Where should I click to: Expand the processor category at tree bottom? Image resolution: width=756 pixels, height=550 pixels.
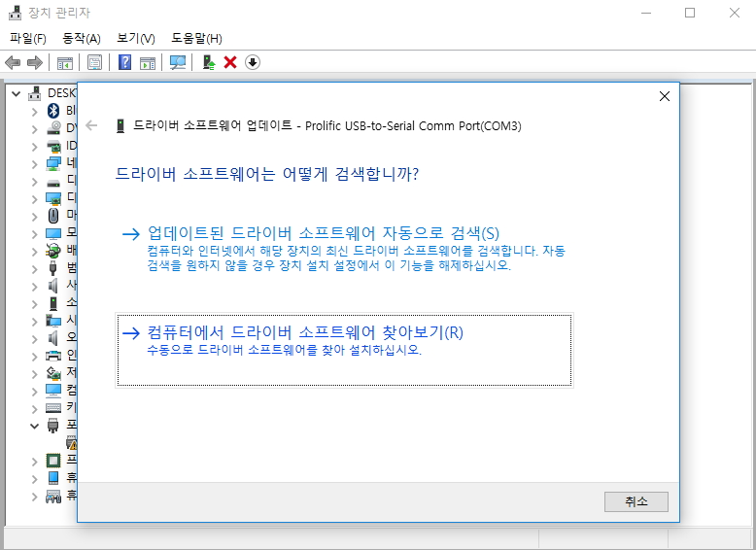[x=35, y=460]
